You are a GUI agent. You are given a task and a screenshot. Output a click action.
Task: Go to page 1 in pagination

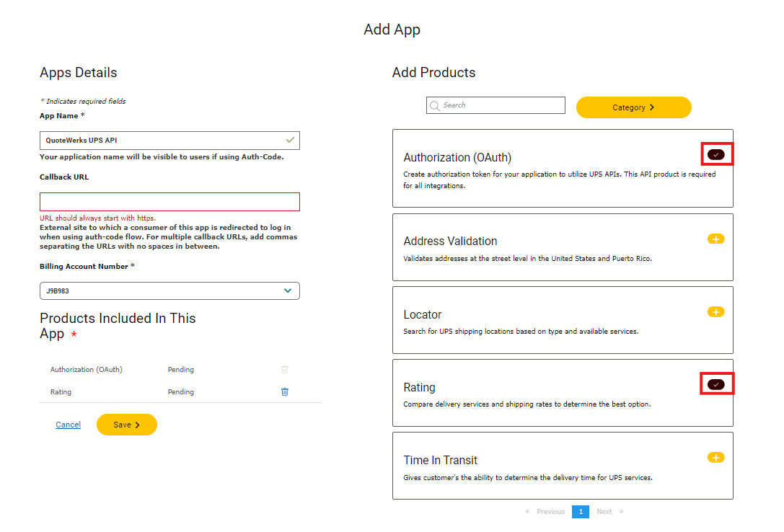pyautogui.click(x=580, y=512)
